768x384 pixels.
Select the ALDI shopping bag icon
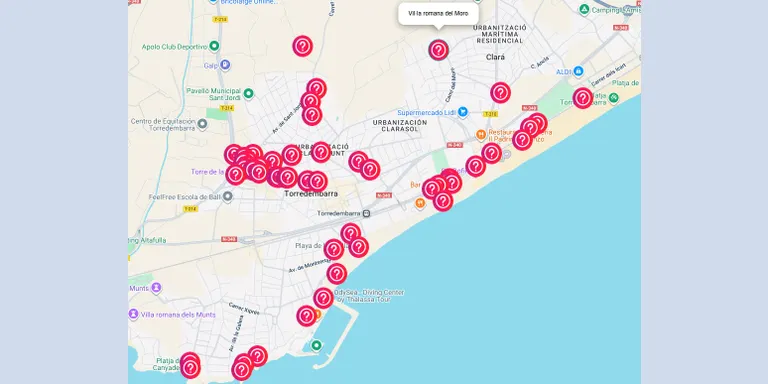(578, 72)
